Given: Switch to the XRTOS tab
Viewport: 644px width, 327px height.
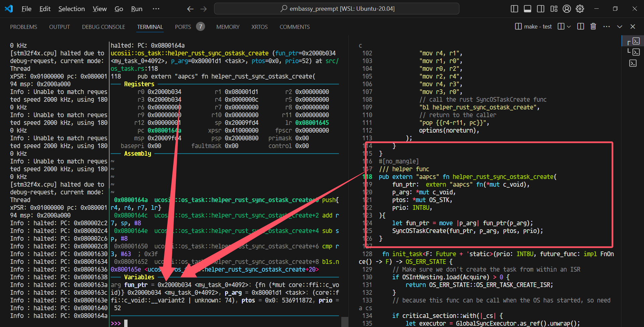Looking at the screenshot, I should coord(259,27).
